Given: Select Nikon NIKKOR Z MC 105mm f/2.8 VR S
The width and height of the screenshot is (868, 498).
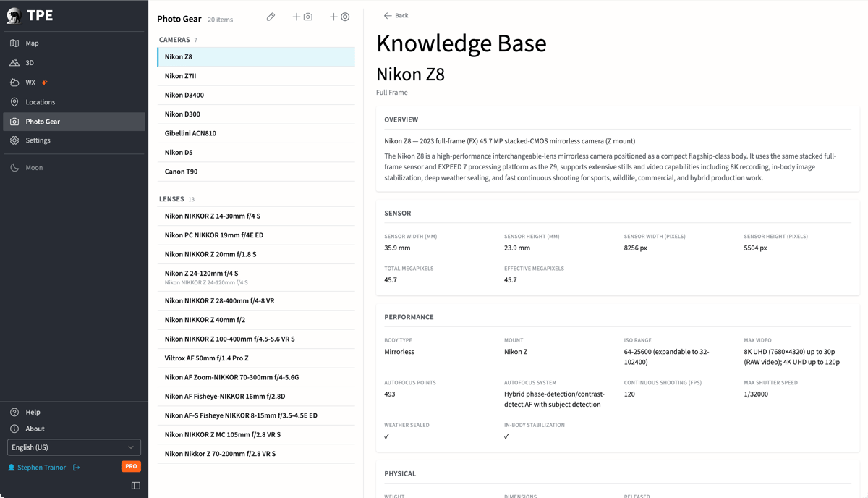Looking at the screenshot, I should tap(256, 435).
